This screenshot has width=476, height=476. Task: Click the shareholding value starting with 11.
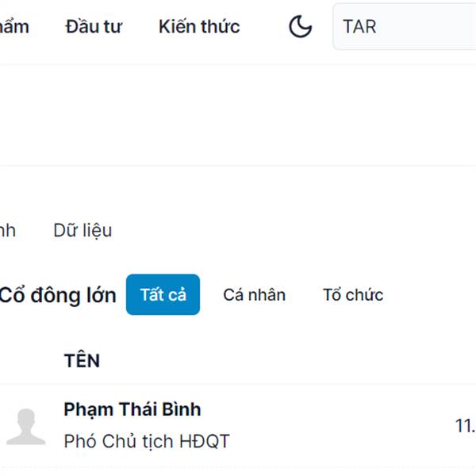[466, 425]
